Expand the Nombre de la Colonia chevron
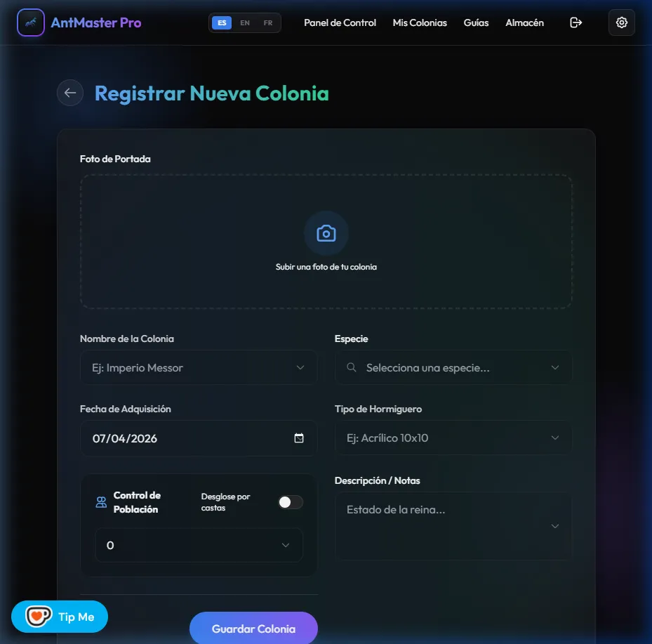Screen dimensions: 652x644 tap(300, 368)
